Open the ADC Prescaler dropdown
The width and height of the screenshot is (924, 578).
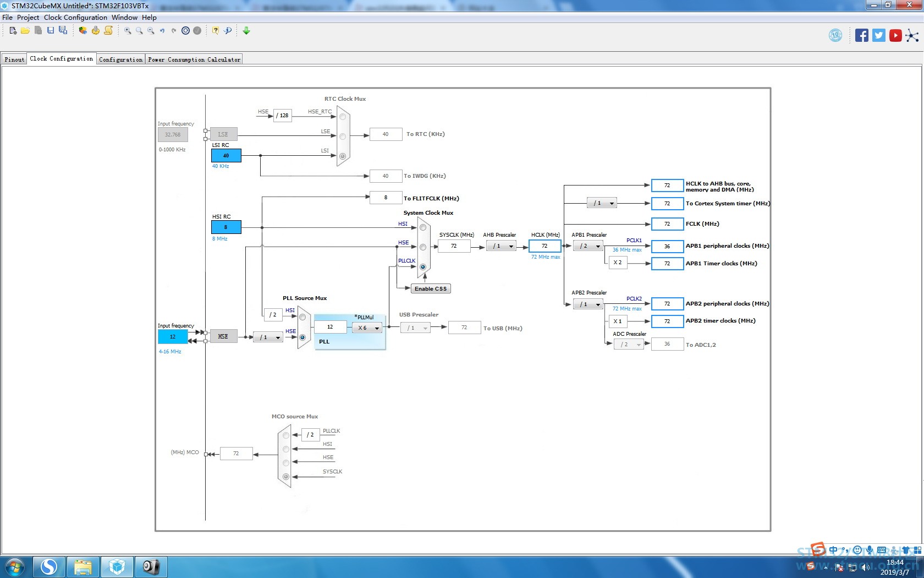pos(629,345)
